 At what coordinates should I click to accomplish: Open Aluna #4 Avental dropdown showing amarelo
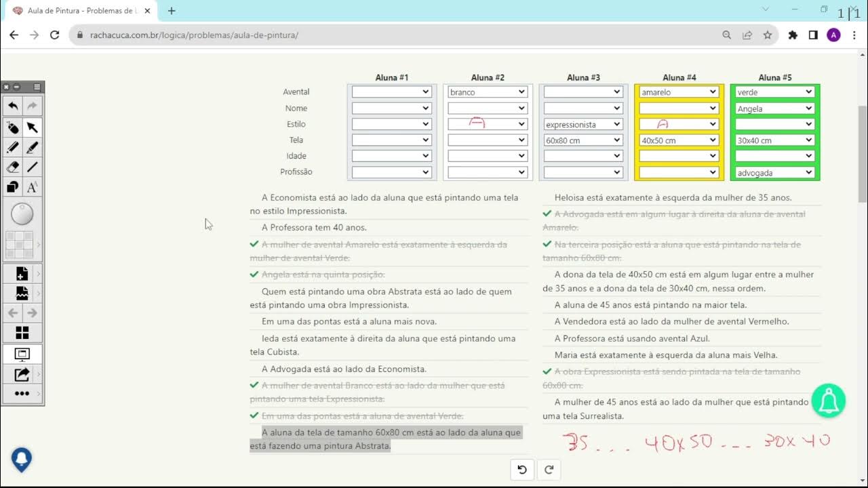[679, 91]
